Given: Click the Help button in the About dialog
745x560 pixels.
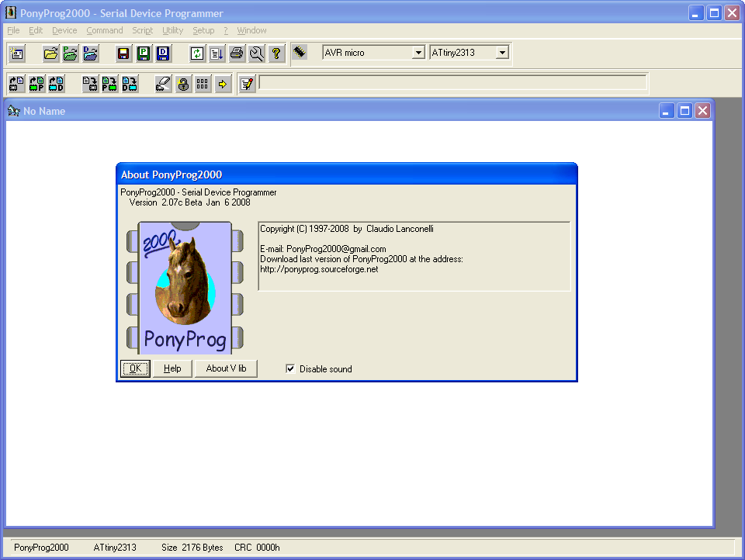Looking at the screenshot, I should click(172, 368).
